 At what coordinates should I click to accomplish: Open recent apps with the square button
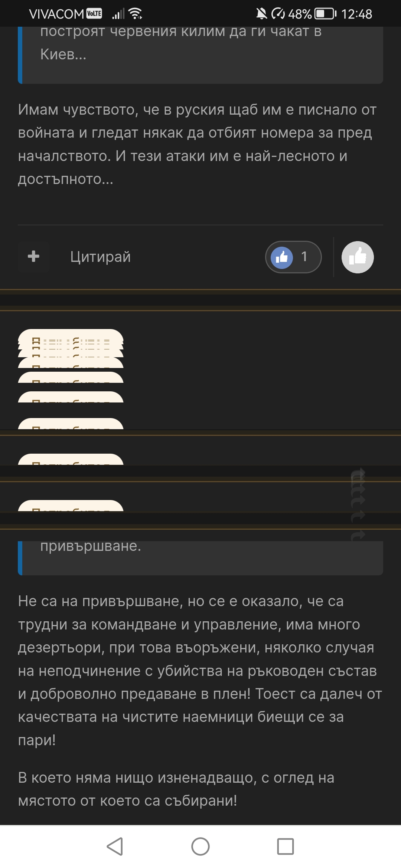[x=286, y=846]
